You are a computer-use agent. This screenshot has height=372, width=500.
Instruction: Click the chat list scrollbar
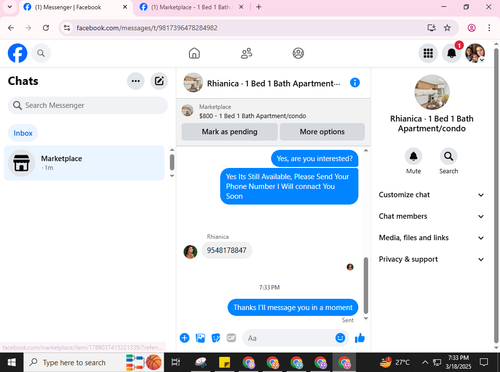172,162
